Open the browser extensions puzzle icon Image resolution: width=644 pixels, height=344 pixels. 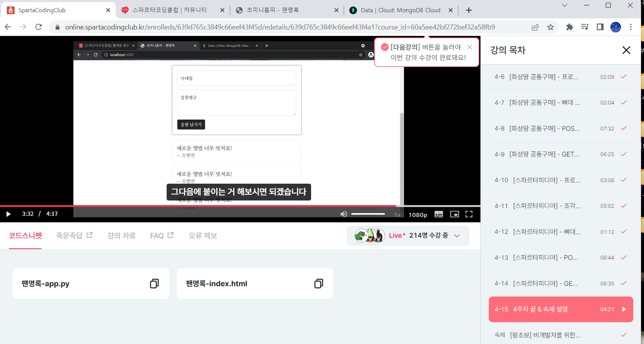(x=569, y=27)
